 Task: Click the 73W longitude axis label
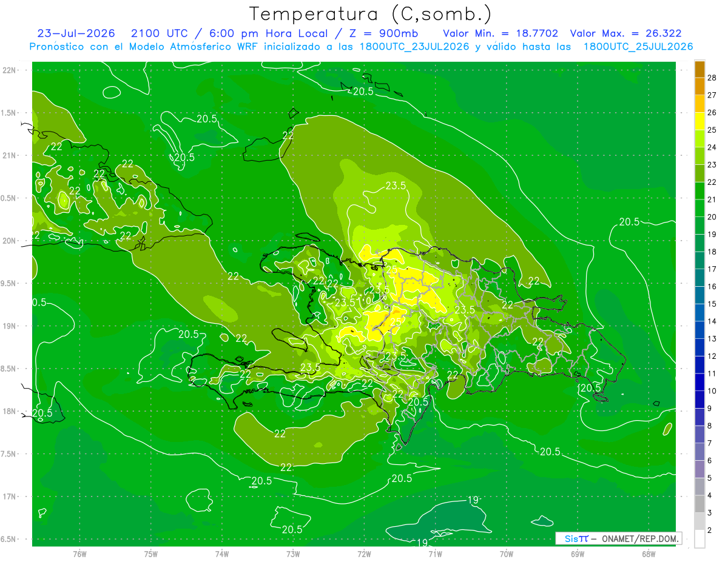pyautogui.click(x=293, y=554)
